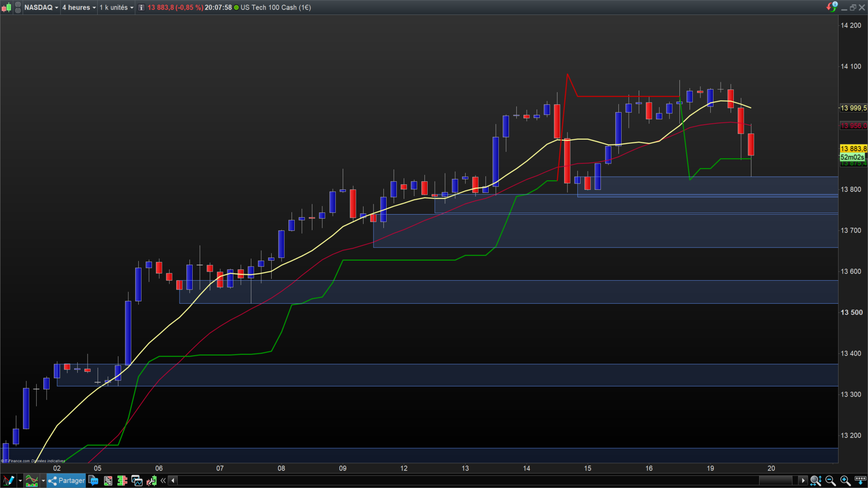
Task: Open the NASDAQ instrument dropdown
Action: point(41,7)
